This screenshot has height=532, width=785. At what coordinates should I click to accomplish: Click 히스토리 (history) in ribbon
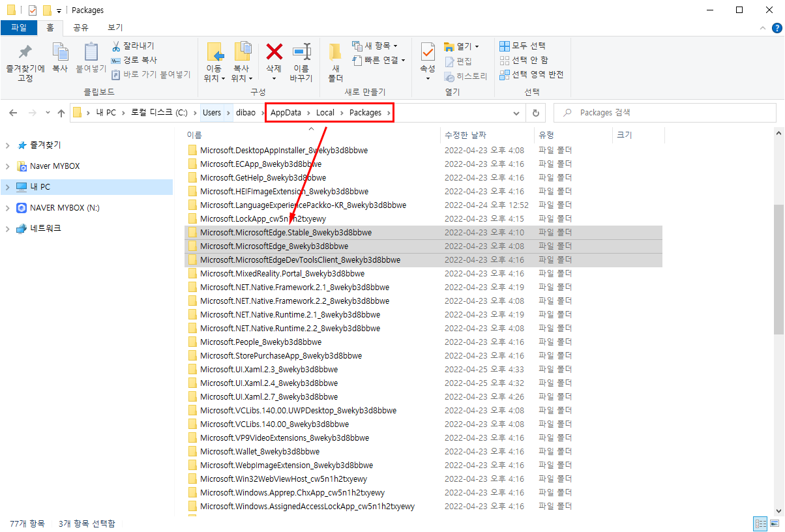pyautogui.click(x=466, y=76)
